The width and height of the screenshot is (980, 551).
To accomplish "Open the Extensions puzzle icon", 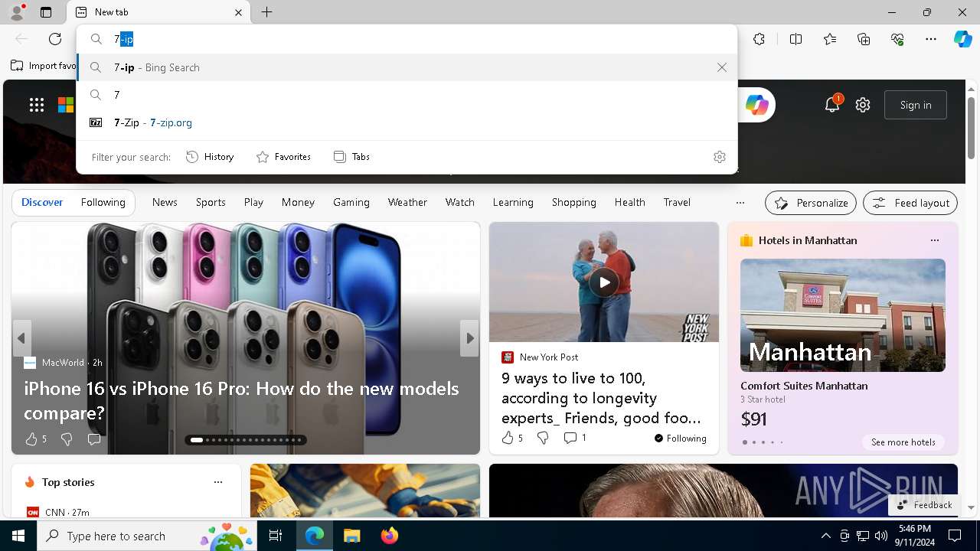I will tap(759, 39).
